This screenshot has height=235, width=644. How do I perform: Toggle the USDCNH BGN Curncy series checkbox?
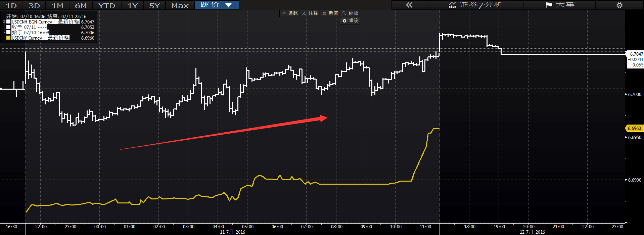coord(9,22)
